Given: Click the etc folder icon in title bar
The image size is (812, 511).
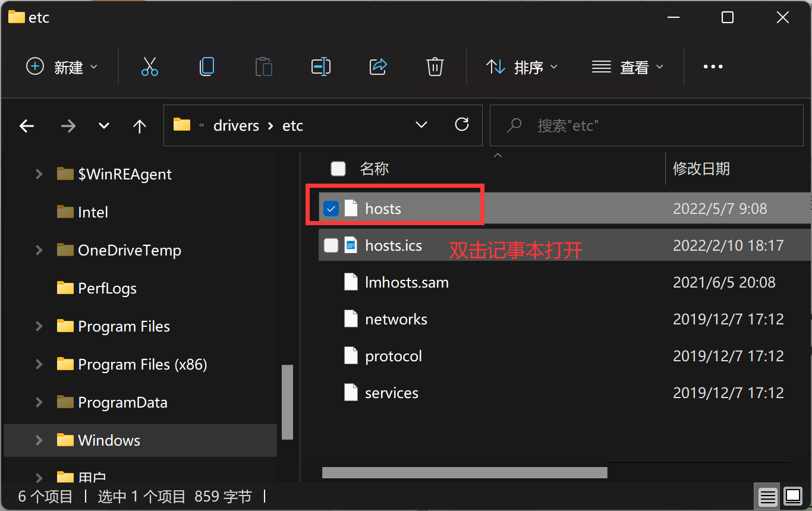Looking at the screenshot, I should [16, 17].
